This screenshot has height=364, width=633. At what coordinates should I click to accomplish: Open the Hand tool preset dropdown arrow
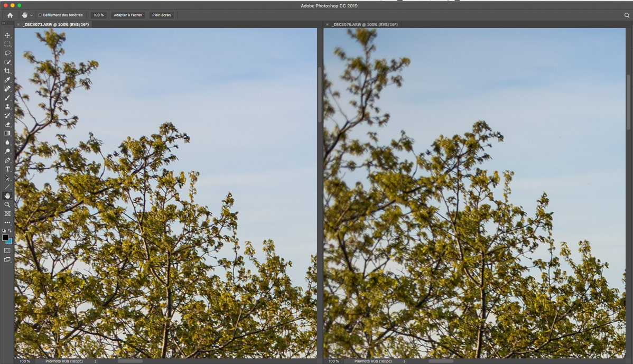point(32,15)
